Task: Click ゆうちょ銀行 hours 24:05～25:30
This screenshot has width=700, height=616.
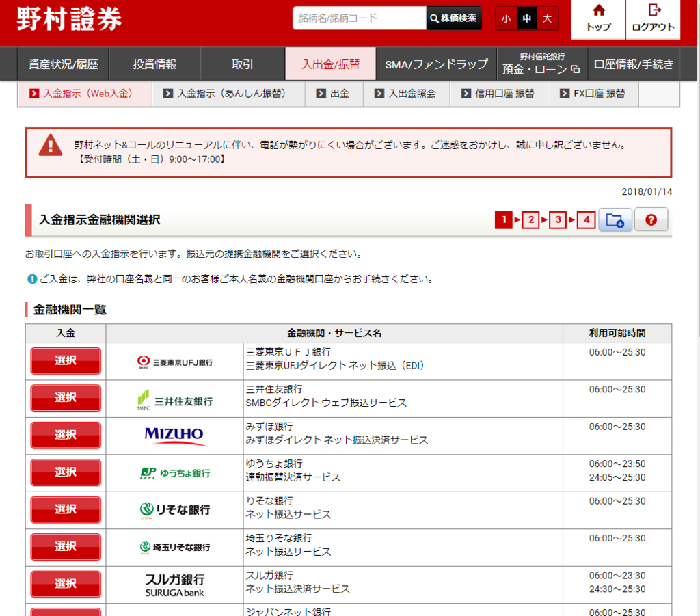Action: (617, 477)
